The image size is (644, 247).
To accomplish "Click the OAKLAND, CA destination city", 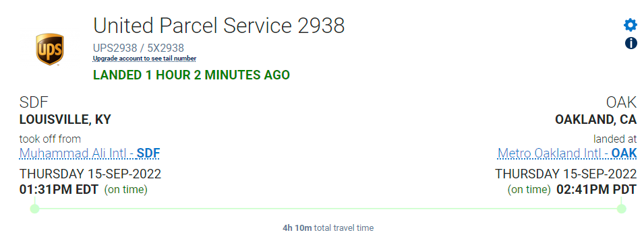I will point(596,120).
